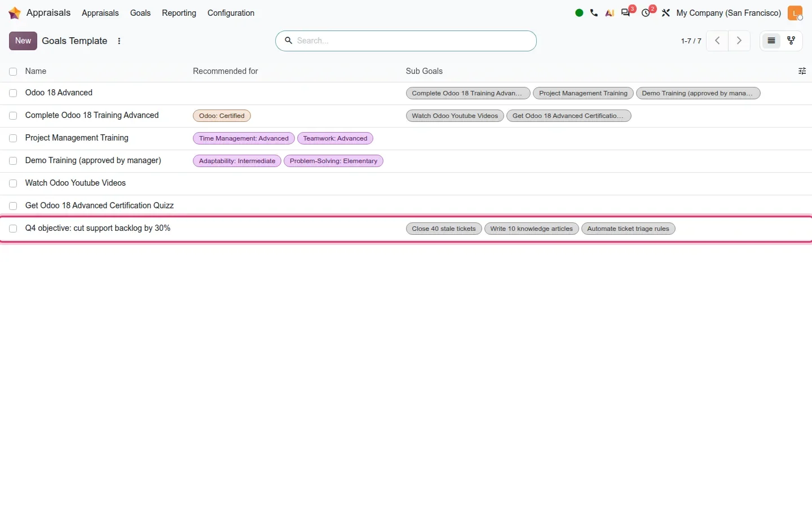Image resolution: width=812 pixels, height=508 pixels.
Task: Switch to list view
Action: (771, 41)
